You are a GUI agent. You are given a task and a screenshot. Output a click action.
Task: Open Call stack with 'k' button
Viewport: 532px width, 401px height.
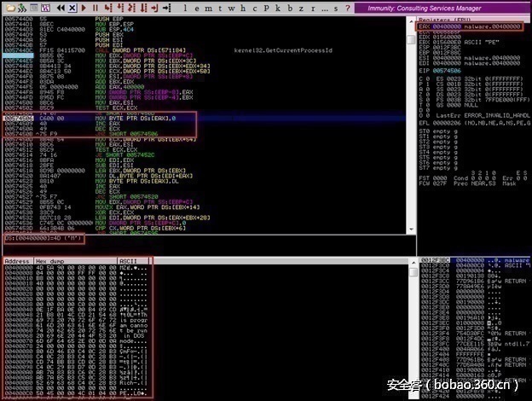tap(275, 7)
